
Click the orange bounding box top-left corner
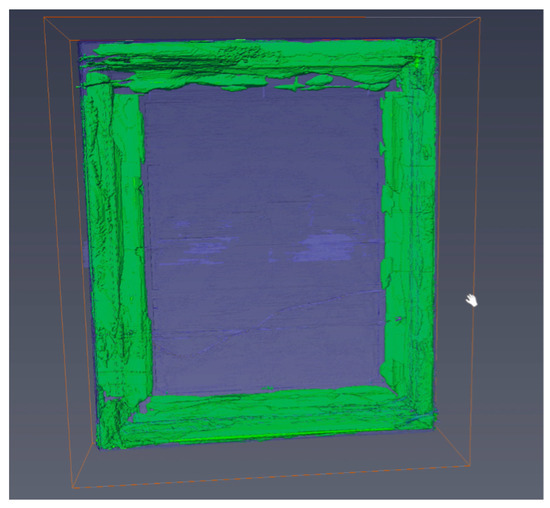coord(44,17)
